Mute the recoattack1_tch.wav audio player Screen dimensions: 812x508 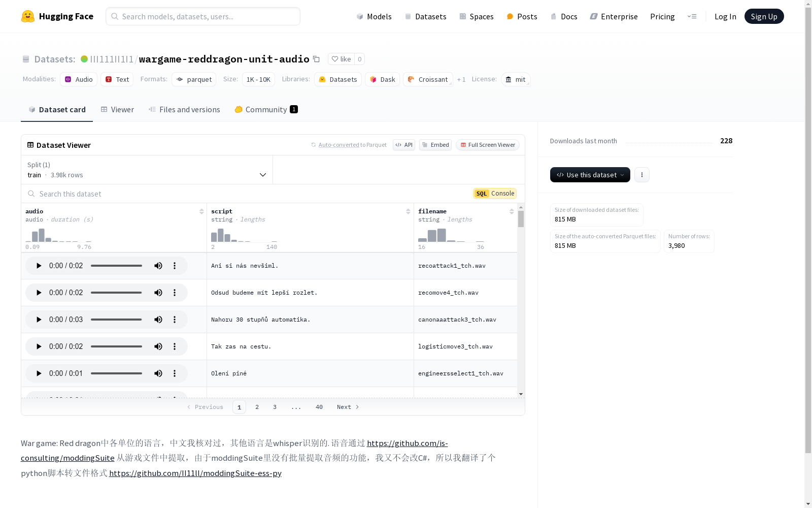(158, 266)
